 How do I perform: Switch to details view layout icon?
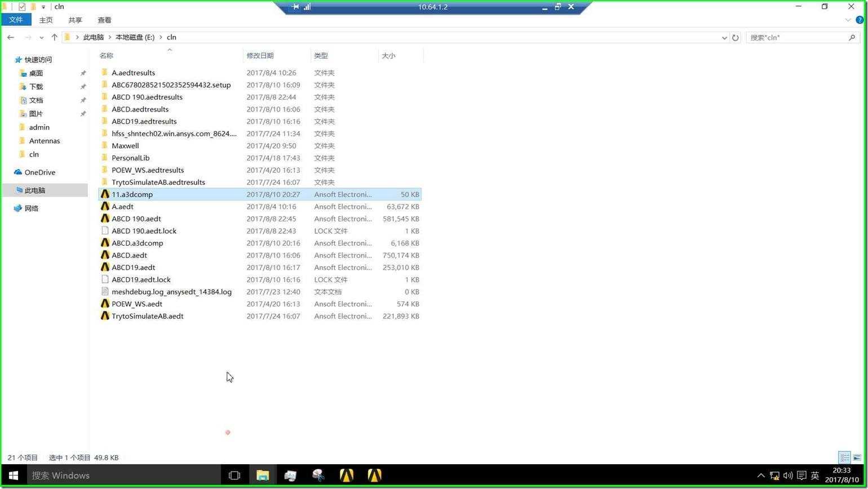(844, 457)
